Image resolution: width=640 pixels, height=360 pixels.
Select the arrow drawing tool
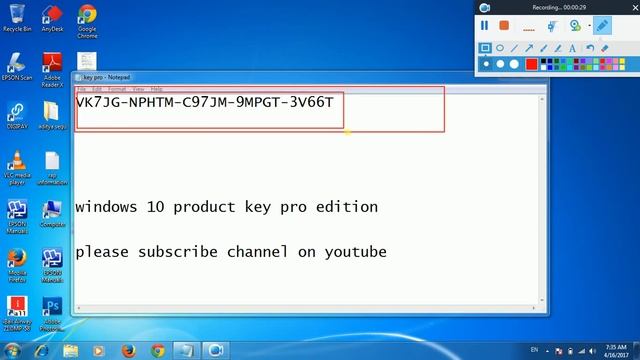pos(529,48)
